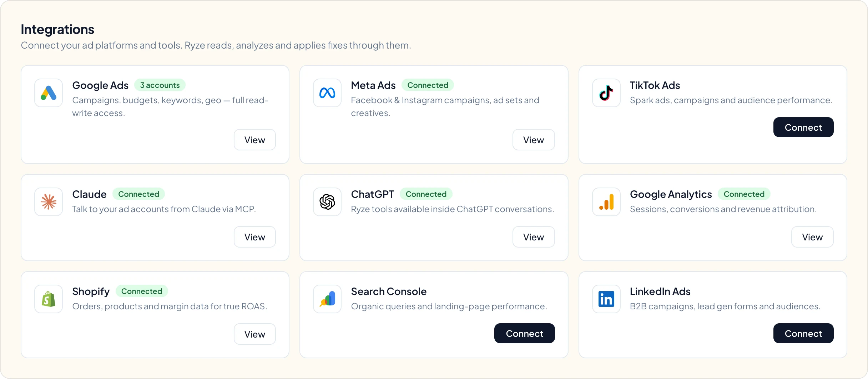Image resolution: width=868 pixels, height=379 pixels.
Task: Open View for Google Ads
Action: coord(255,140)
